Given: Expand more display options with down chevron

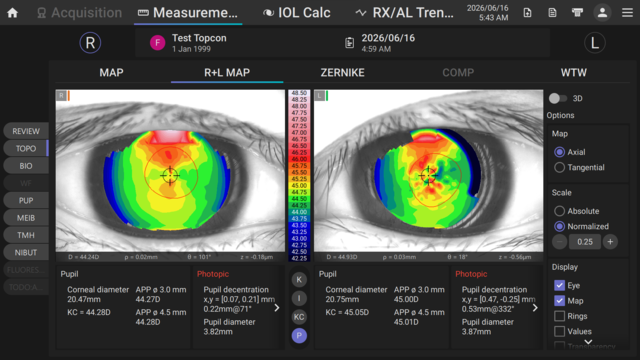Looking at the screenshot, I should click(588, 342).
